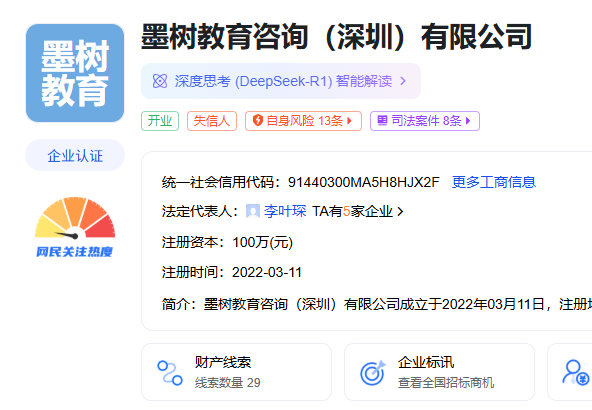Screen dimensions: 592x410
Task: Click book icon in 司法案件 tag
Action: (382, 120)
